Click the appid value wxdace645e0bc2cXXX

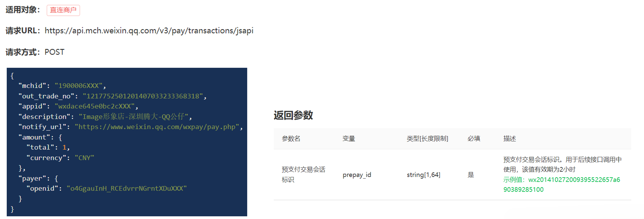(94, 106)
